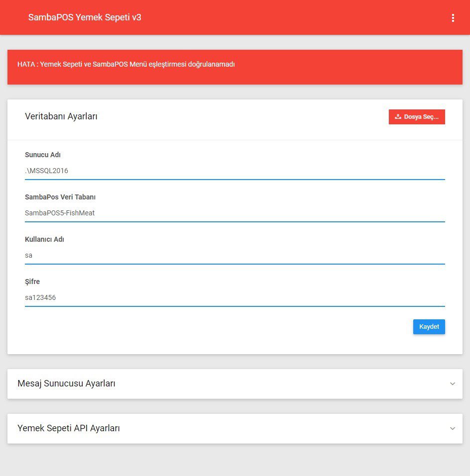Click the red app header bar
The image size is (470, 476).
(299, 17)
